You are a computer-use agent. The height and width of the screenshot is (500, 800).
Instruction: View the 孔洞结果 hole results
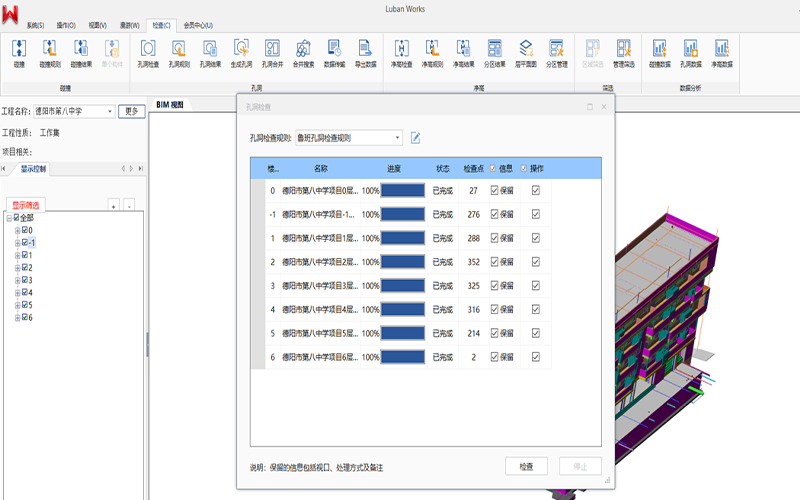pyautogui.click(x=210, y=54)
